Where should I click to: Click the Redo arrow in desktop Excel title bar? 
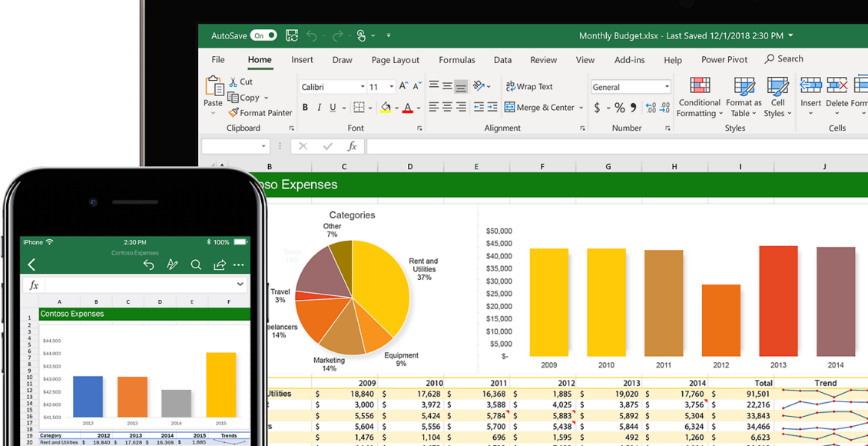click(x=337, y=36)
